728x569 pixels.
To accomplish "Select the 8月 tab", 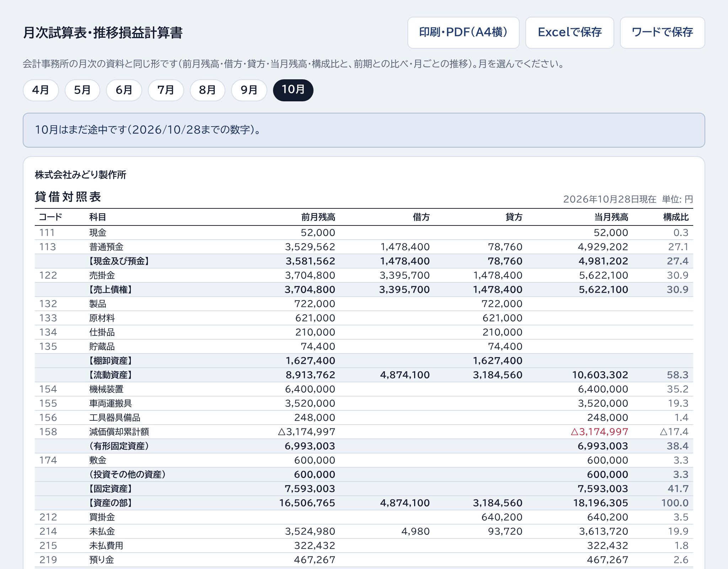I will pos(207,90).
